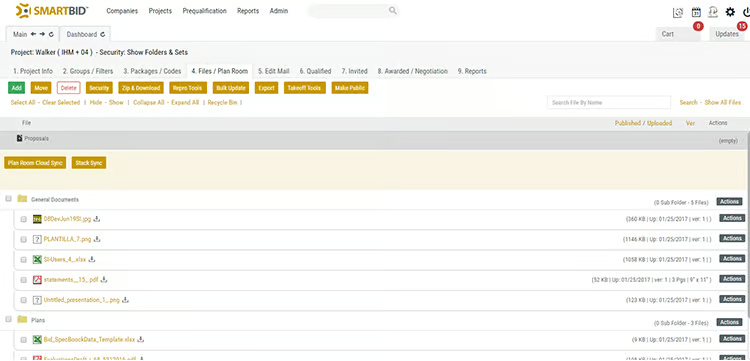This screenshot has height=361, width=750.
Task: Click the Search File By Name field
Action: (x=609, y=103)
